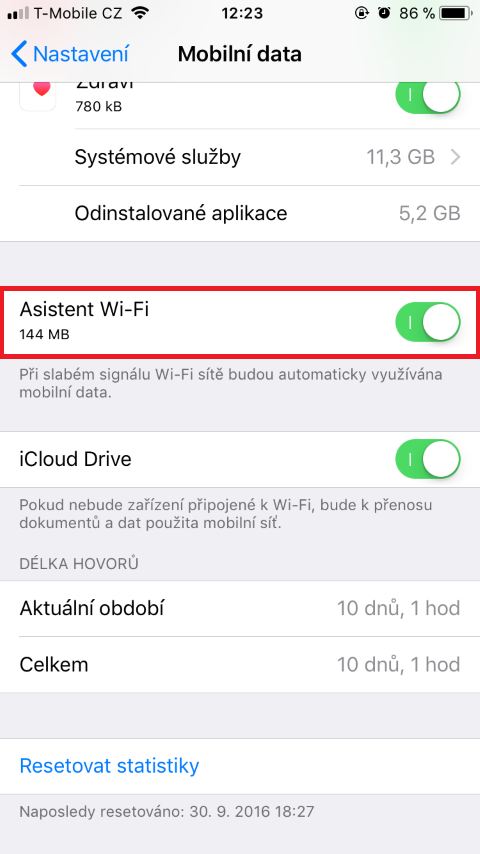Tap the Mobilní data title
This screenshot has height=854, width=480.
(x=240, y=54)
